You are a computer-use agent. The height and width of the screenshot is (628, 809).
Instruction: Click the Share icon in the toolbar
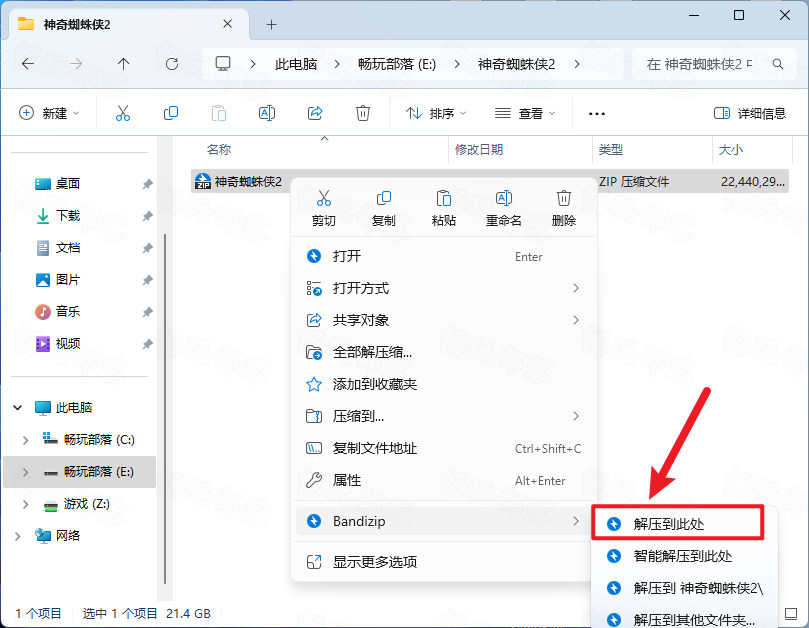point(315,113)
